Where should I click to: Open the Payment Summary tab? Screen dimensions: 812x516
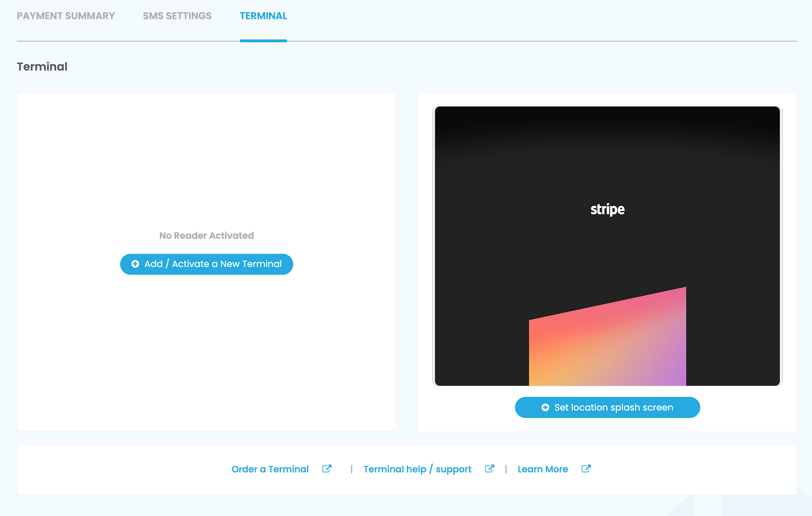66,16
